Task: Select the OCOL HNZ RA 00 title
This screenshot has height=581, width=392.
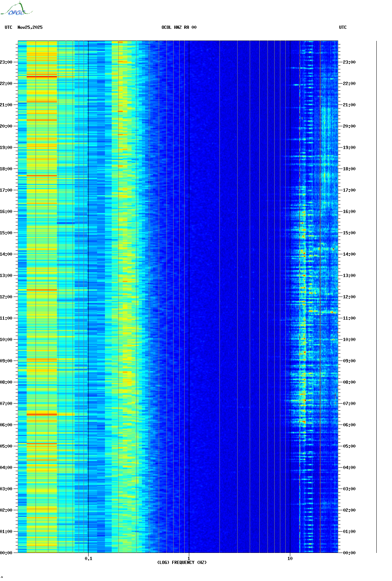Action: [179, 27]
